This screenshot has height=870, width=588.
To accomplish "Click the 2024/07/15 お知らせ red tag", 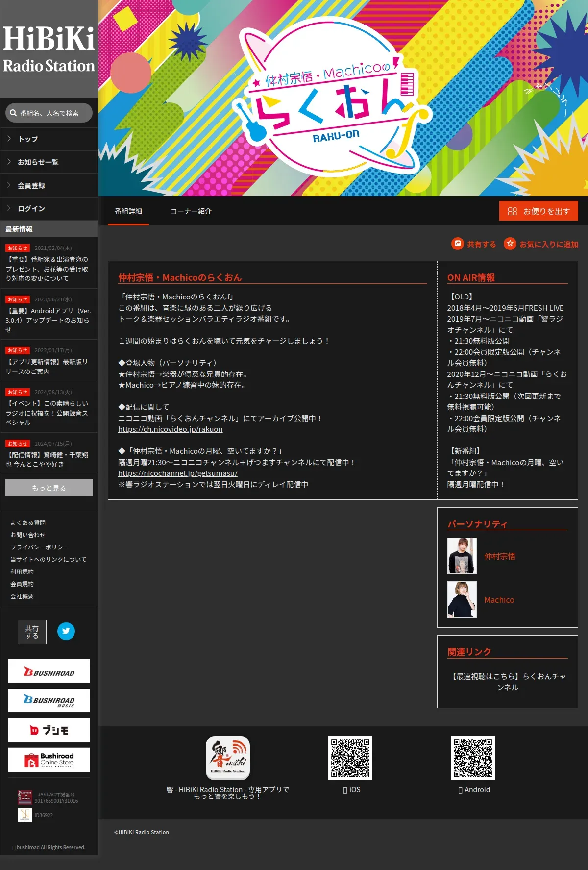I will [18, 444].
